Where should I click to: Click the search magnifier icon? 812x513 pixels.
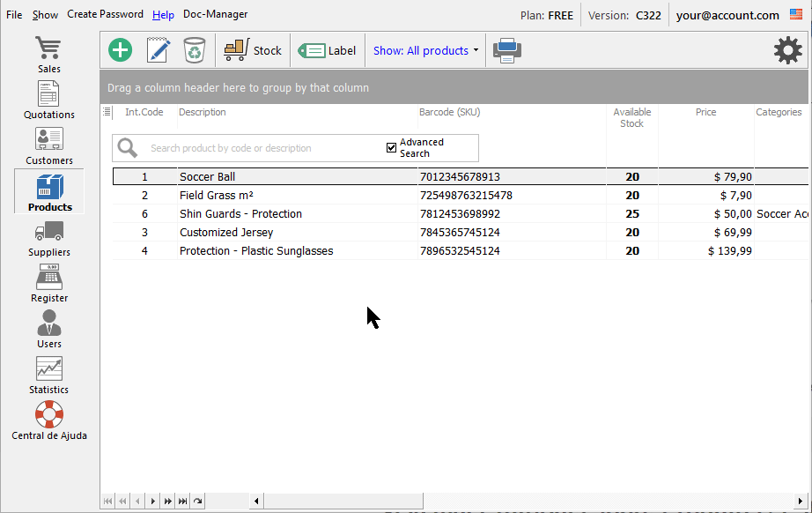pyautogui.click(x=128, y=148)
